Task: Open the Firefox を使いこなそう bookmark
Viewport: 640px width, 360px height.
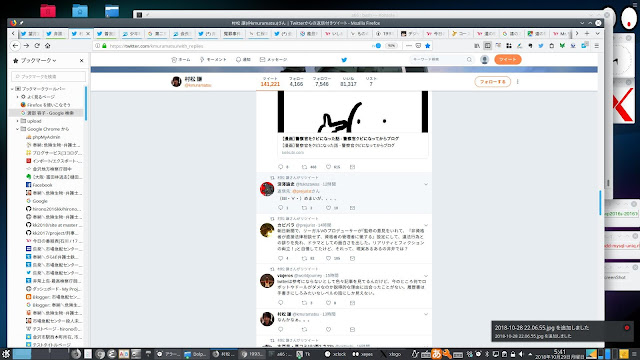Action: point(45,105)
